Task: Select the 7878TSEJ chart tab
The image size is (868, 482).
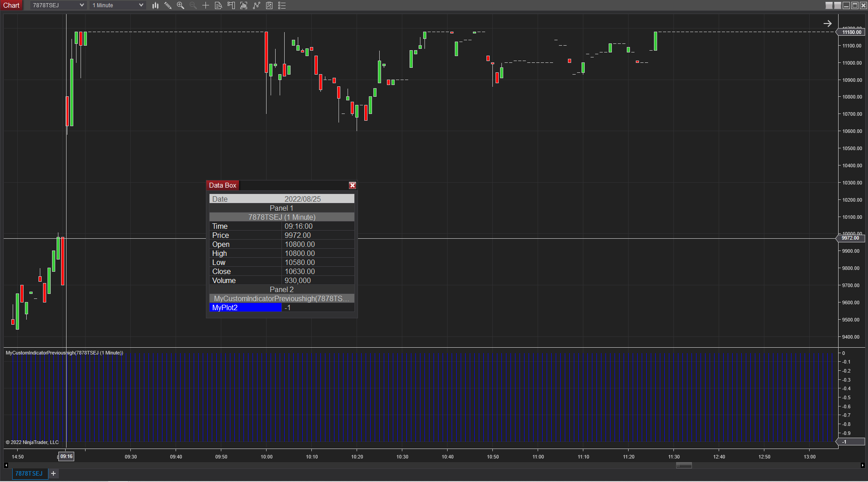Action: tap(29, 473)
